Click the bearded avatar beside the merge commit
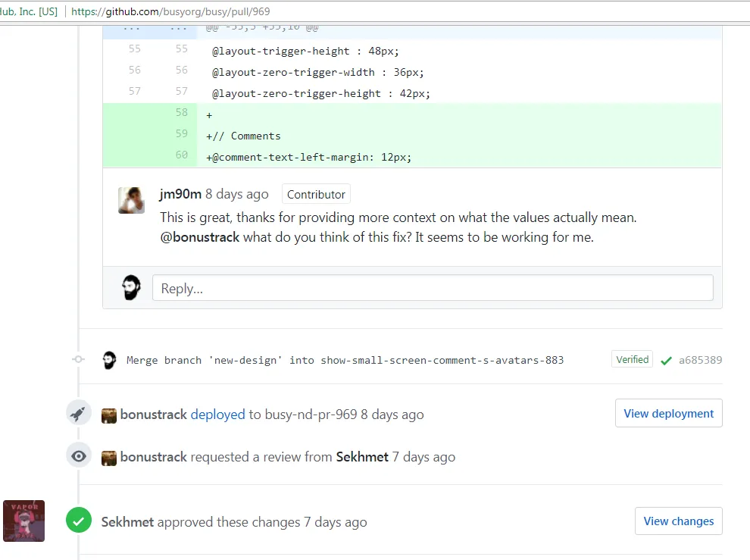 click(110, 361)
